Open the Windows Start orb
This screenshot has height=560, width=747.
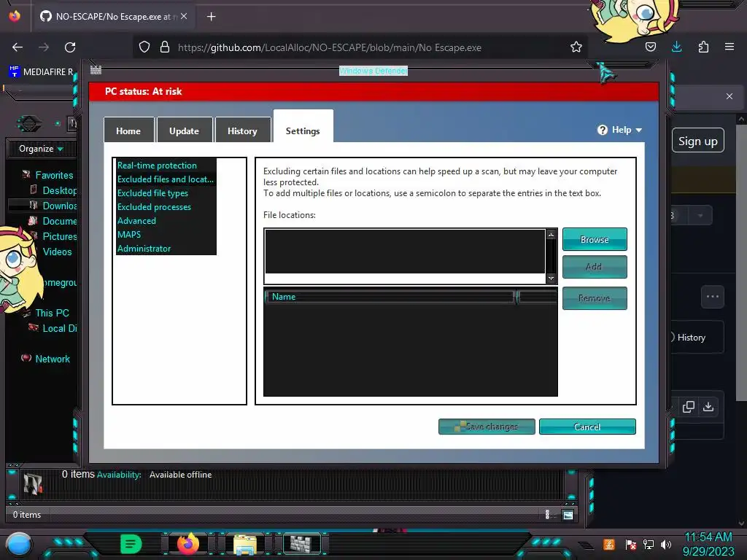tap(19, 545)
